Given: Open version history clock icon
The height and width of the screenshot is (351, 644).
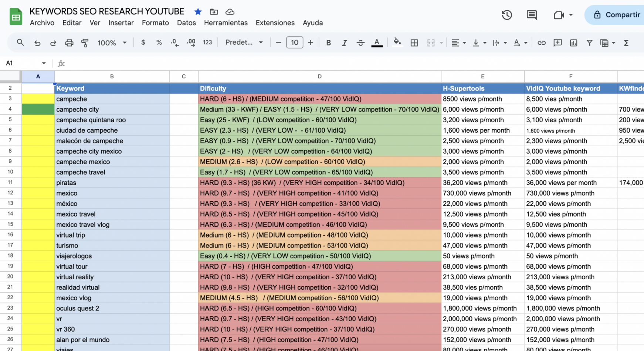Looking at the screenshot, I should tap(507, 15).
